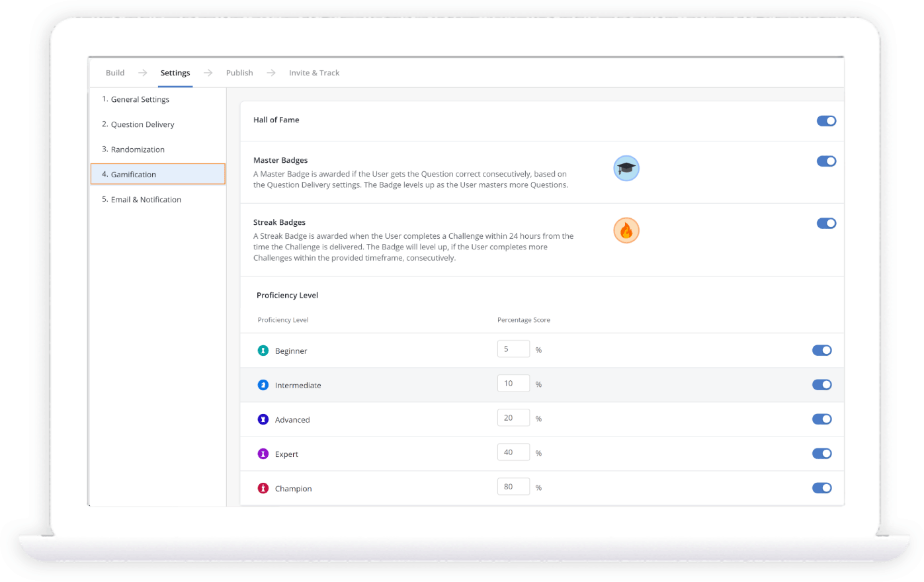Screen dimensions: 924x582
Task: Click the Champion proficiency level icon
Action: pos(263,488)
